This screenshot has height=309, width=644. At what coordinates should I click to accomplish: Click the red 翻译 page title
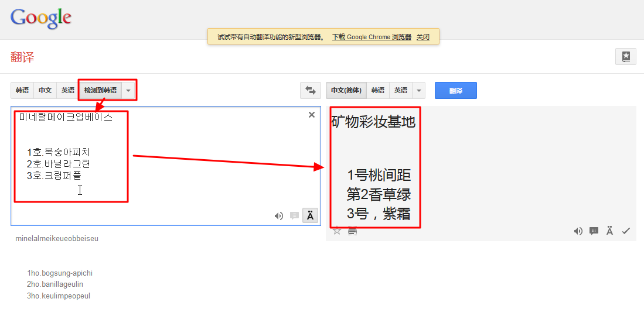coord(22,57)
